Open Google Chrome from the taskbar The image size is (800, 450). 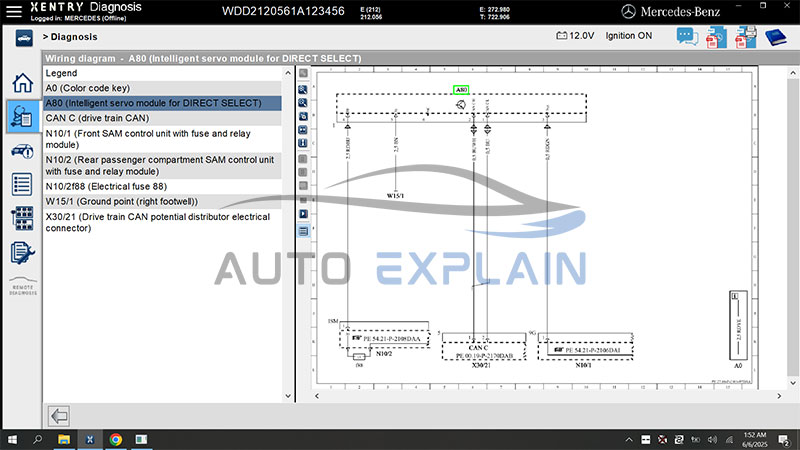tap(116, 439)
